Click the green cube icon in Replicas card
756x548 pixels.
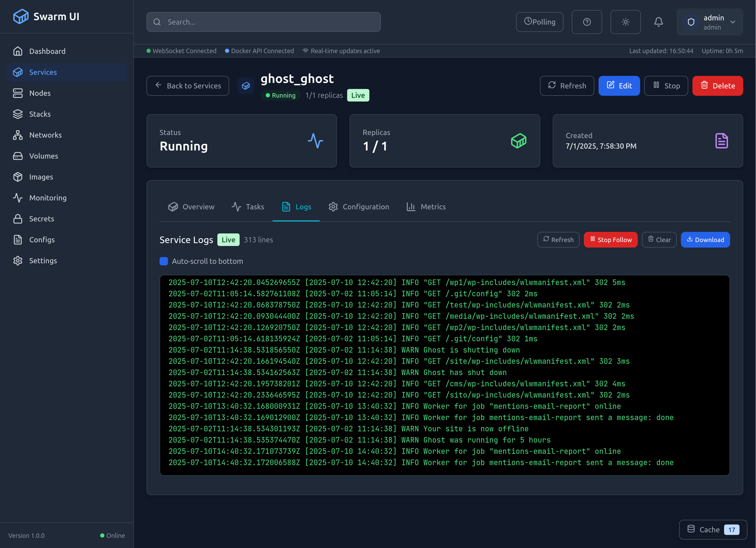tap(519, 141)
